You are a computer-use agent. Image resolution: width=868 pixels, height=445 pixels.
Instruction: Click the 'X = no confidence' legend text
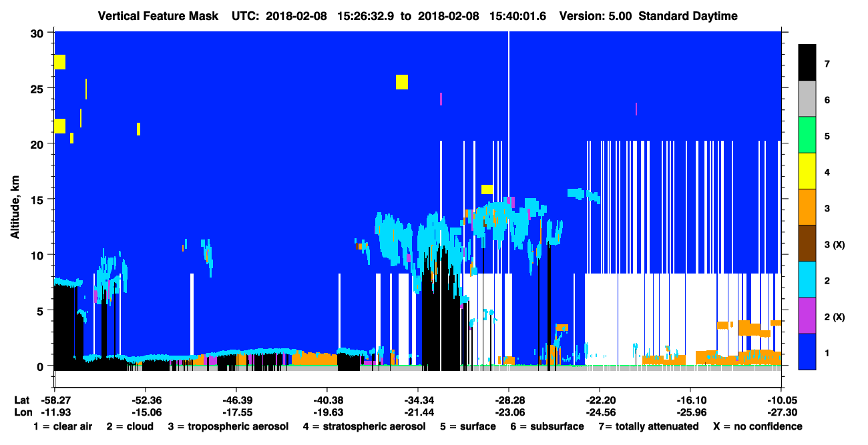coord(758,426)
